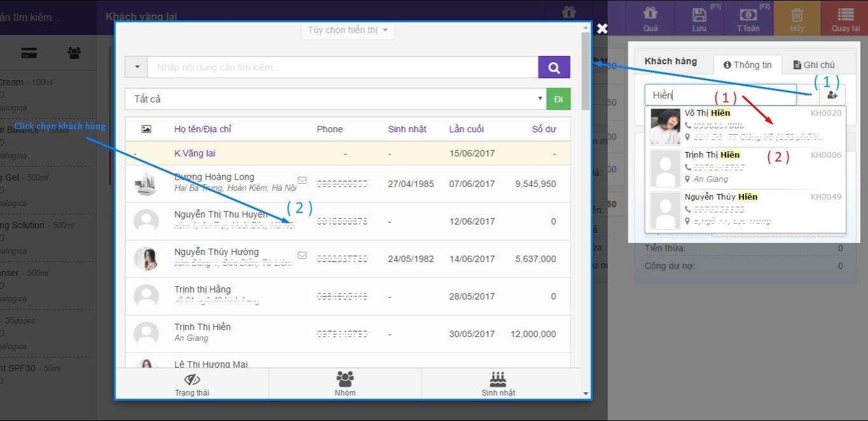Click the customer list search input field
This screenshot has height=421, width=868.
coord(342,67)
